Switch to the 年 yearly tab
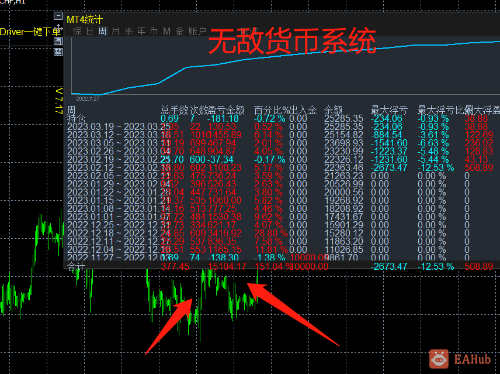 coord(142,31)
